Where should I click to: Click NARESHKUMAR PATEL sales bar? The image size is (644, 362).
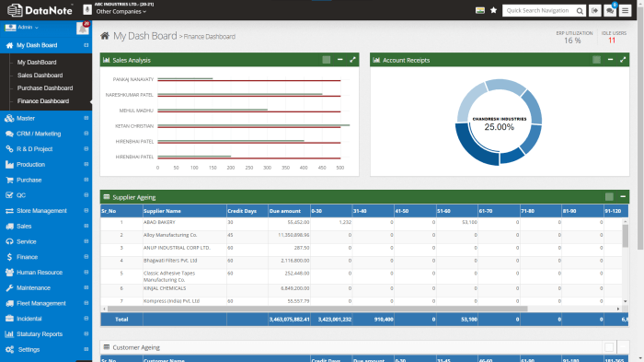click(x=240, y=94)
